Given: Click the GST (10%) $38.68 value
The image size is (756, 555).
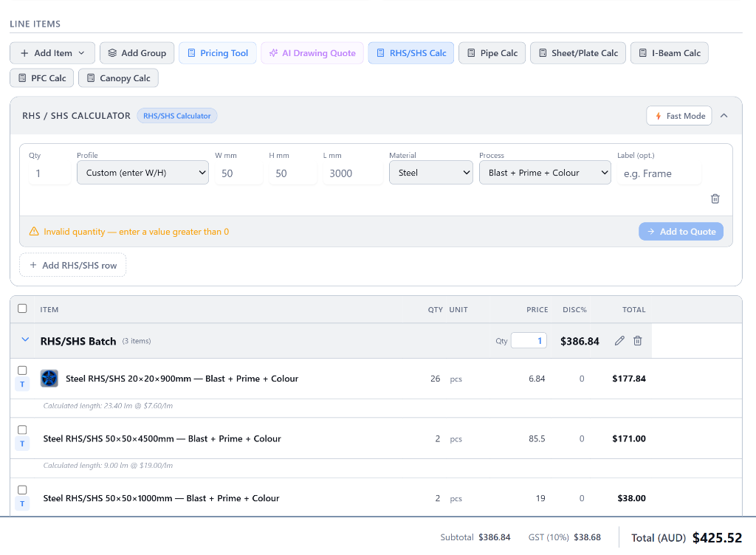Looking at the screenshot, I should tap(587, 537).
